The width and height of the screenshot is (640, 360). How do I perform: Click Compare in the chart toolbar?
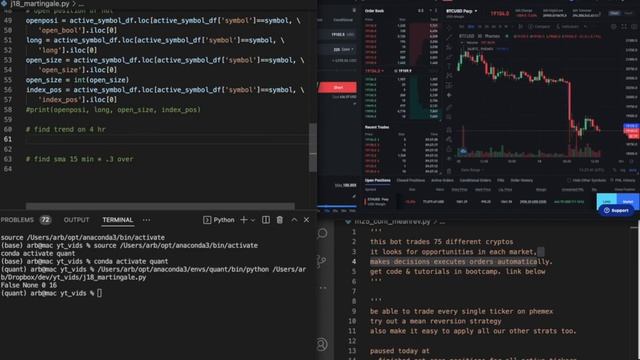point(539,27)
